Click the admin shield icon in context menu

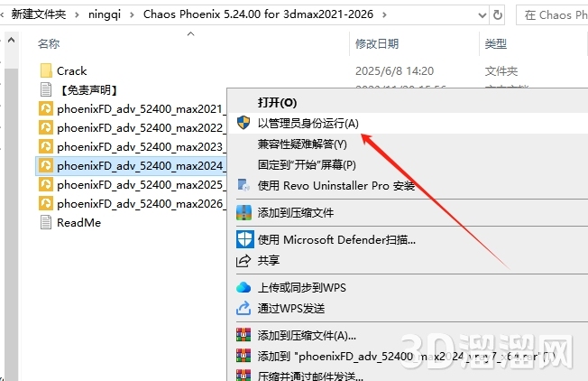(243, 123)
